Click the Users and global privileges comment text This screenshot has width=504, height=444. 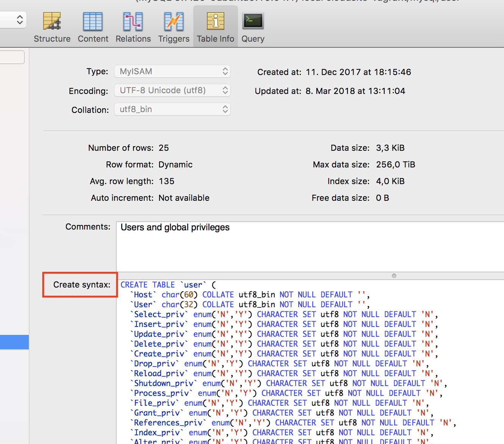pos(175,227)
